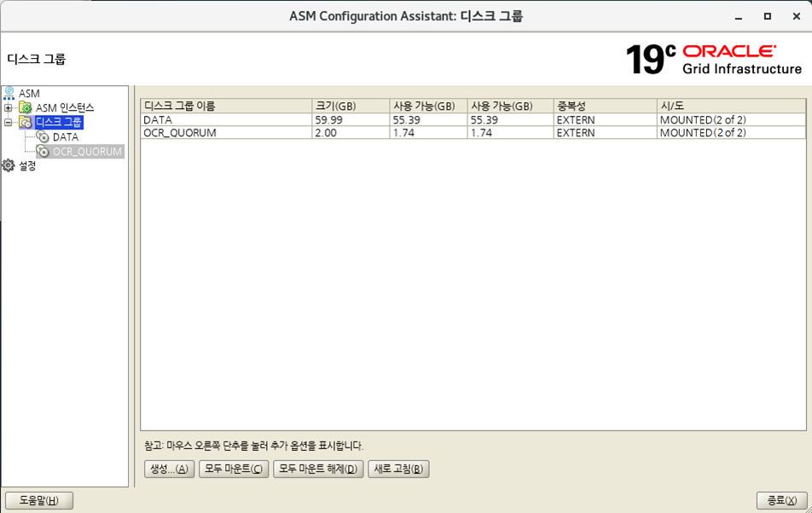This screenshot has width=812, height=513.
Task: Maximize the ASM Configuration Assistant window
Action: [x=768, y=16]
